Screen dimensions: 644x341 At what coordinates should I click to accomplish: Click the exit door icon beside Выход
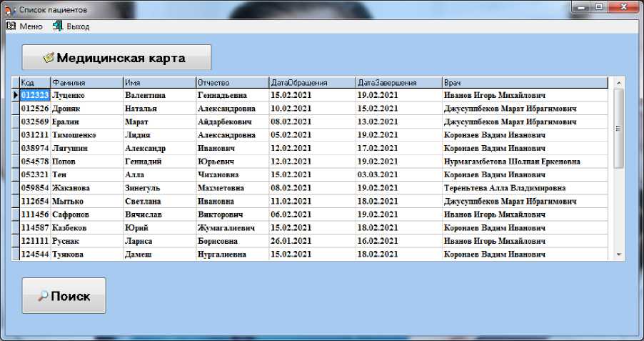tap(58, 26)
